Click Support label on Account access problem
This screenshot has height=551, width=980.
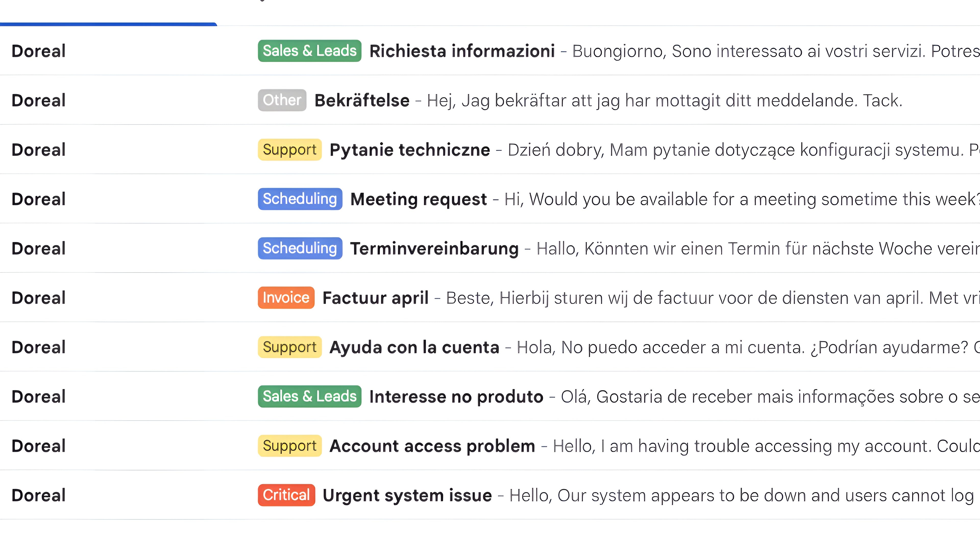point(289,446)
